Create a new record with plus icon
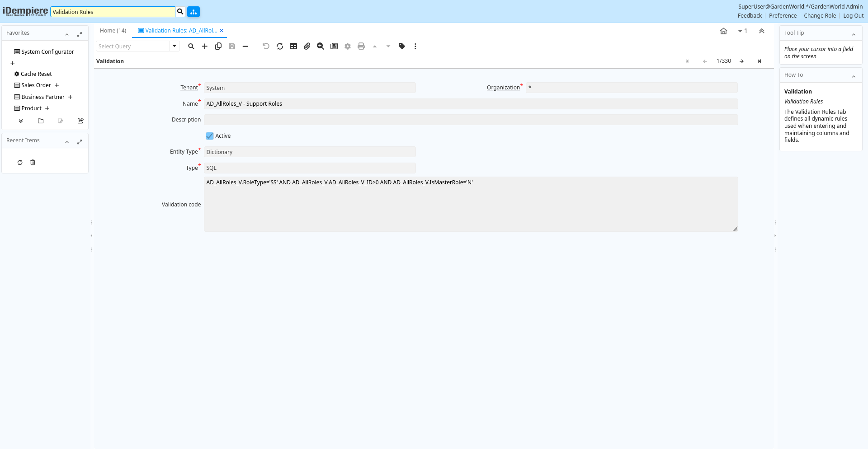Screen dimensions: 868x449 205,46
